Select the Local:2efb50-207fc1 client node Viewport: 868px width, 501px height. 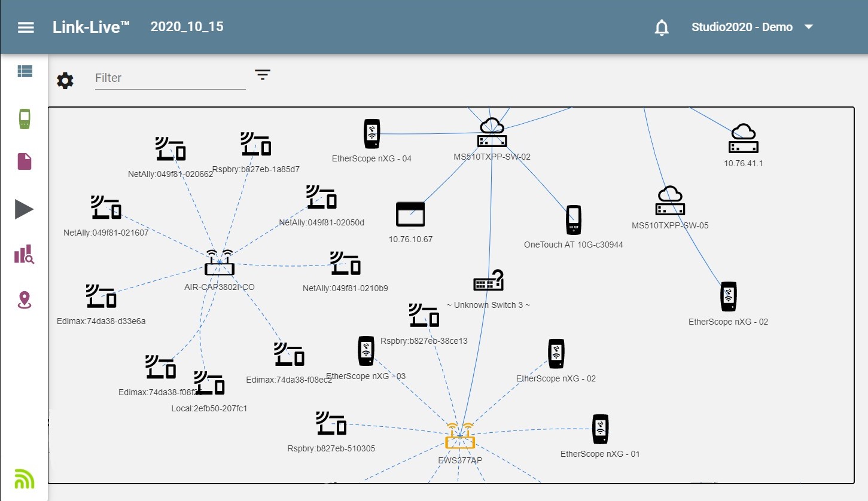pyautogui.click(x=209, y=383)
